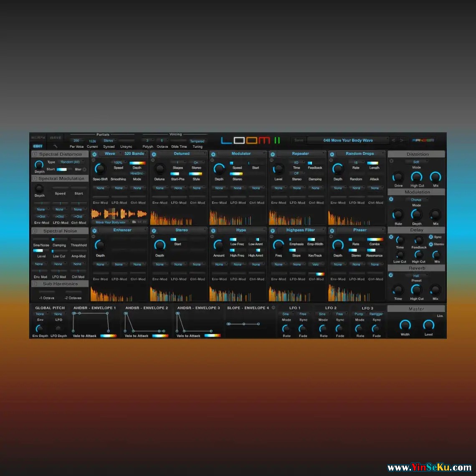
Task: Switch to the WAVE tab
Action: tap(56, 137)
